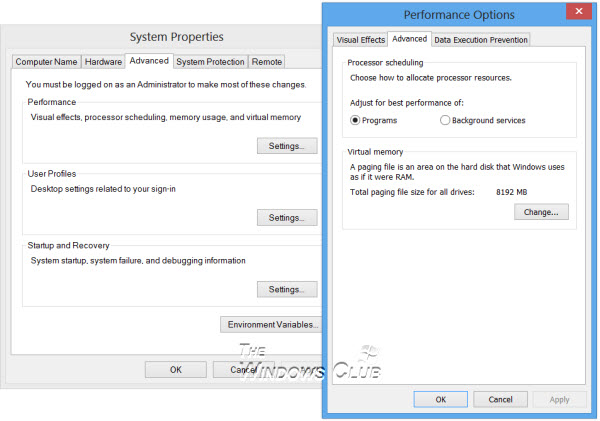Open Environment Variables dialog
The height and width of the screenshot is (421, 600).
pyautogui.click(x=271, y=325)
